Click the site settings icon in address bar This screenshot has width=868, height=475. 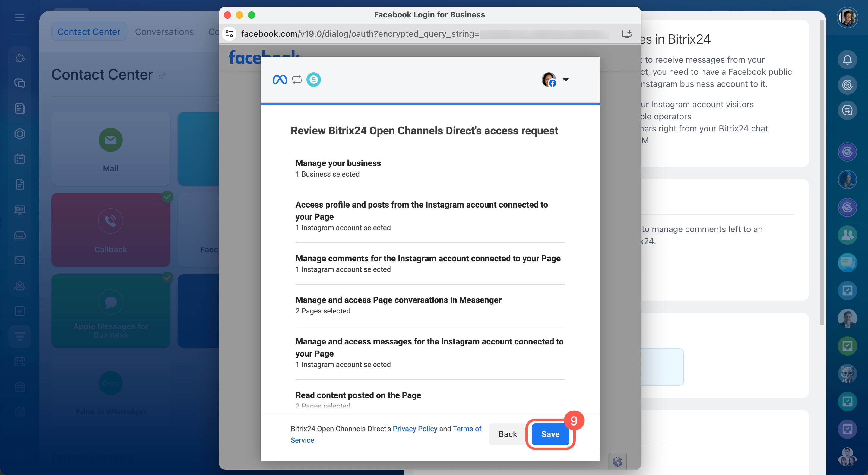tap(230, 34)
